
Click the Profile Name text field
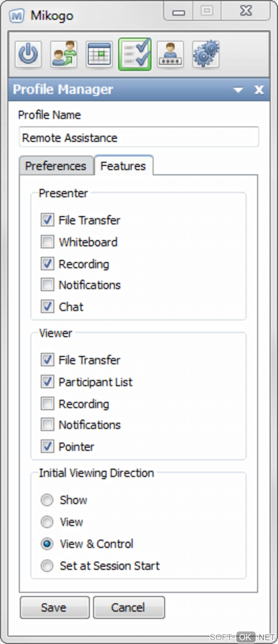138,137
